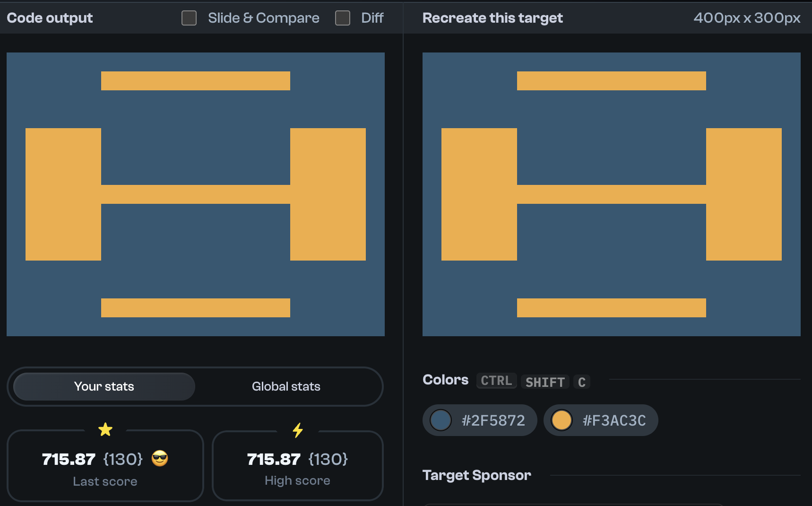Click the Slide & Compare label text
The width and height of the screenshot is (812, 506).
tap(264, 18)
